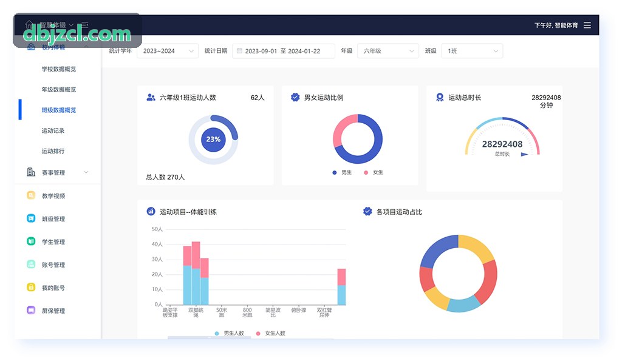Go to 运动记录 in the sidebar

[x=53, y=130]
